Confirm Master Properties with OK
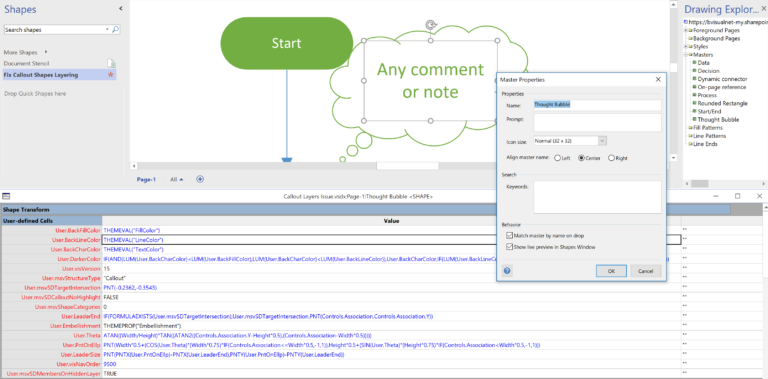 point(611,271)
